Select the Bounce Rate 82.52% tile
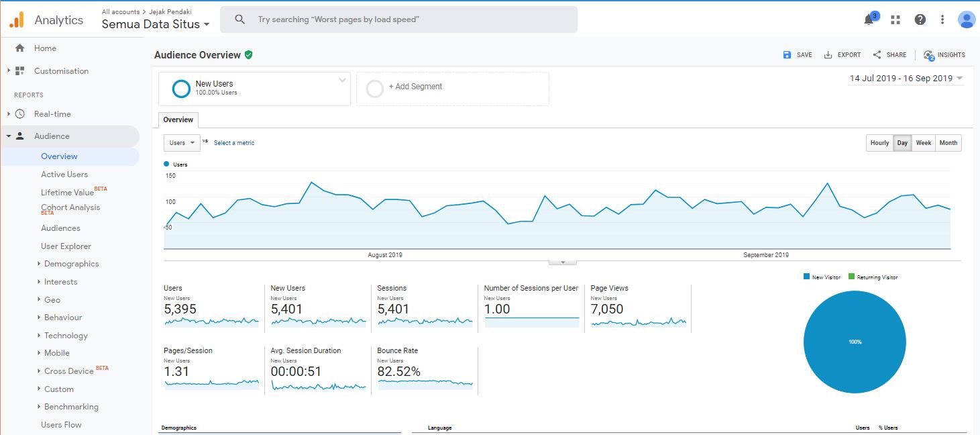 click(x=425, y=369)
